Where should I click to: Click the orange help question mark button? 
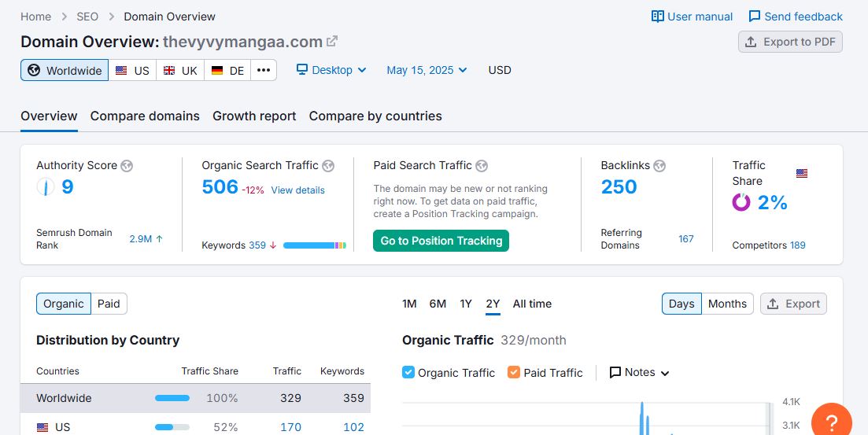[832, 422]
